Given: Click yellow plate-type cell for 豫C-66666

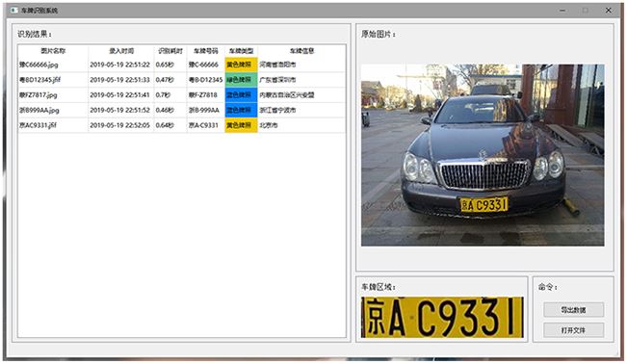Looking at the screenshot, I should tap(241, 65).
